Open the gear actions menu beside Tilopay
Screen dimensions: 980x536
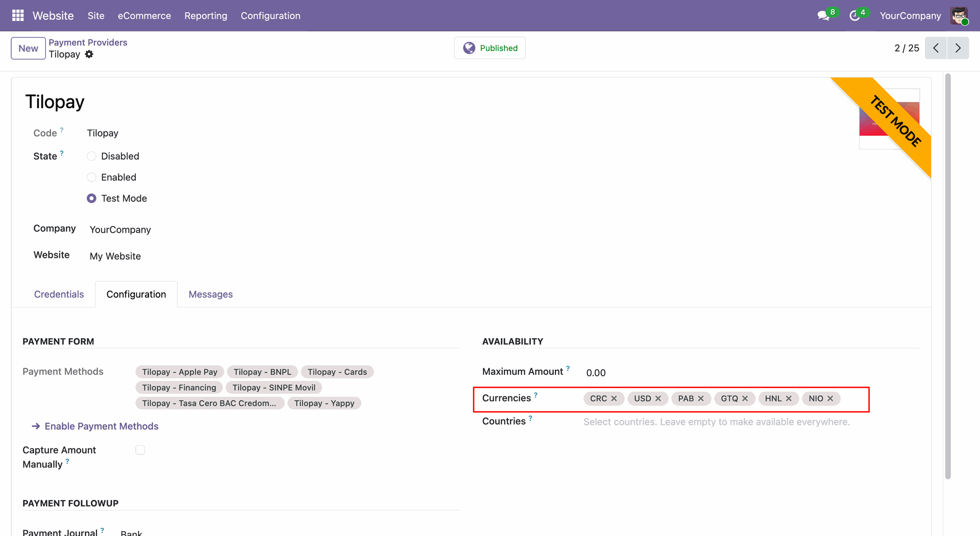89,54
